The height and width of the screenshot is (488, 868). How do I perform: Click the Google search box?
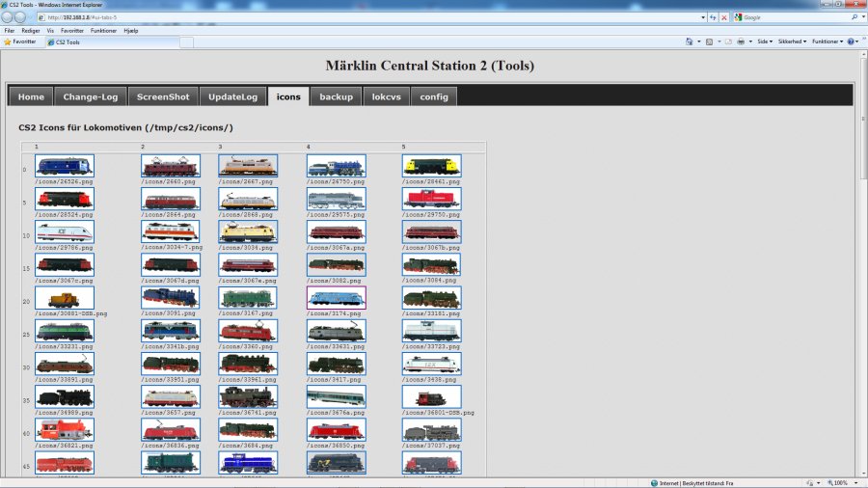(795, 17)
